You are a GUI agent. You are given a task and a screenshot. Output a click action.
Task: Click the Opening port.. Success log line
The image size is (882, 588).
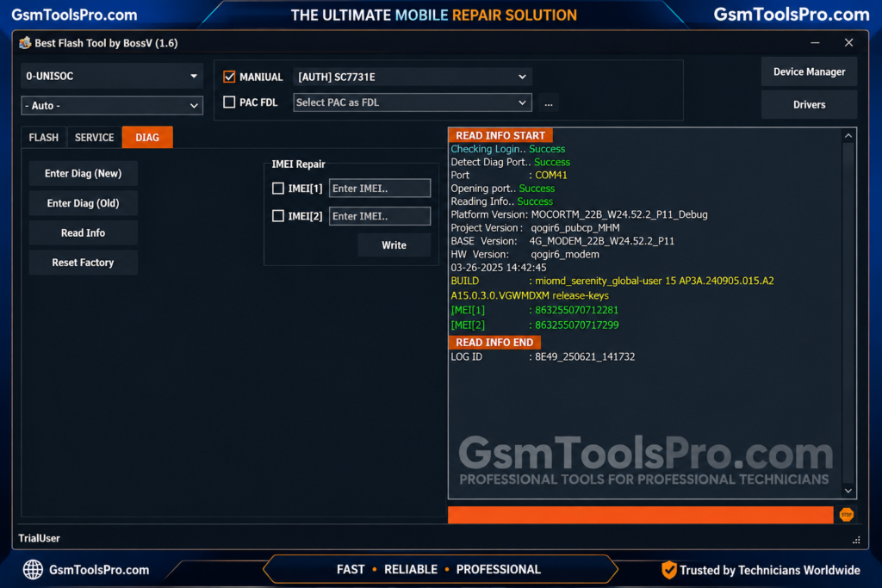[502, 189]
